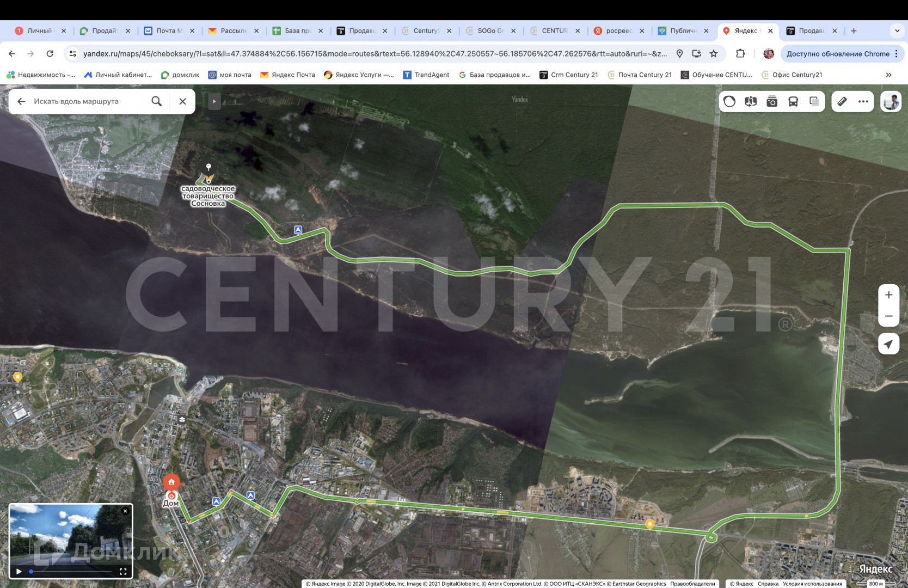Click the yellow bookmark marker on the route
Viewport: 908px width, 588px height.
coord(649,524)
